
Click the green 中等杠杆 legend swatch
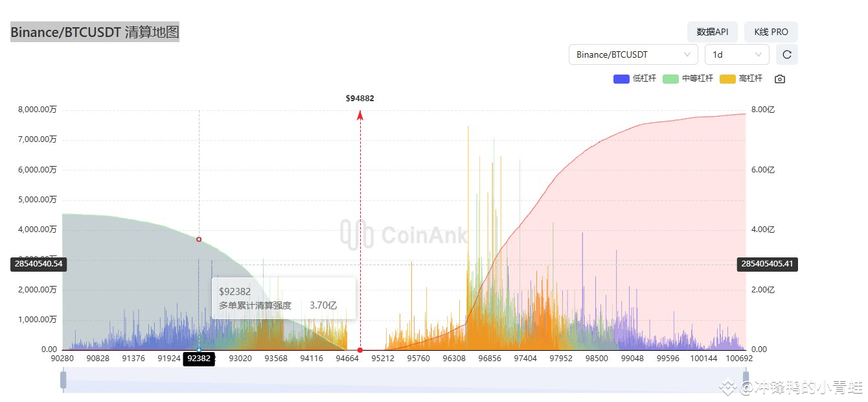tap(670, 78)
